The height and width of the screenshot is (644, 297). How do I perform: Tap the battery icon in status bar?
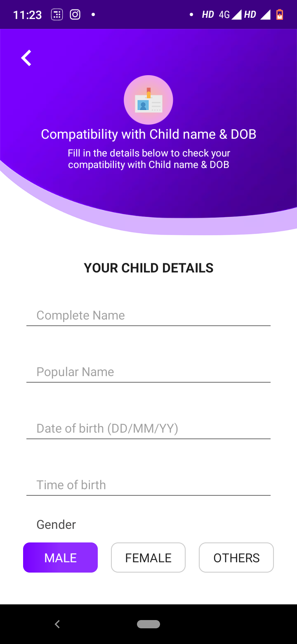click(x=280, y=15)
